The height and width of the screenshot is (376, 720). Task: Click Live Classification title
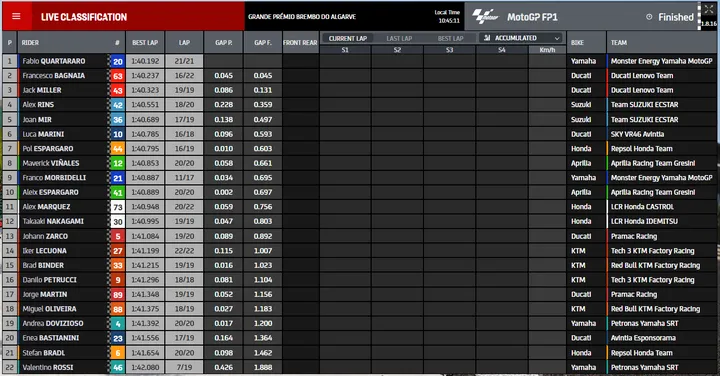84,17
